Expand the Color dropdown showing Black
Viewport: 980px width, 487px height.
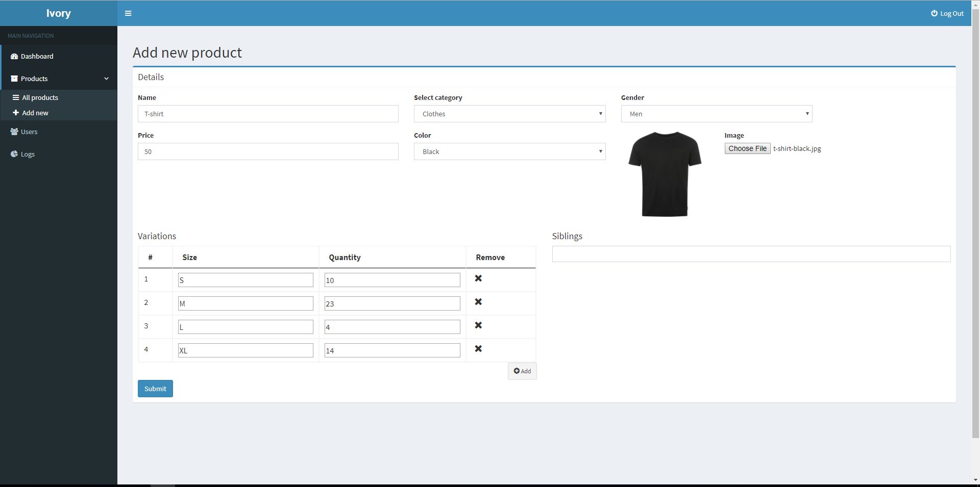click(x=509, y=151)
